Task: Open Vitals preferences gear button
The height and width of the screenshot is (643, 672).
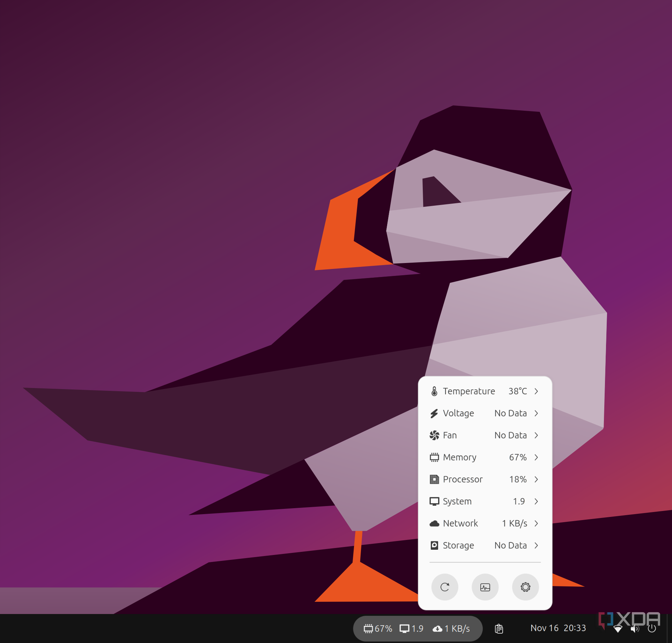Action: click(x=525, y=587)
